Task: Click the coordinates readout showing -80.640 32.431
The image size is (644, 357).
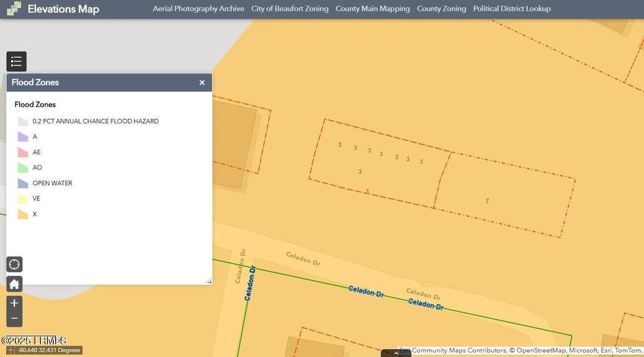Action: coord(49,350)
